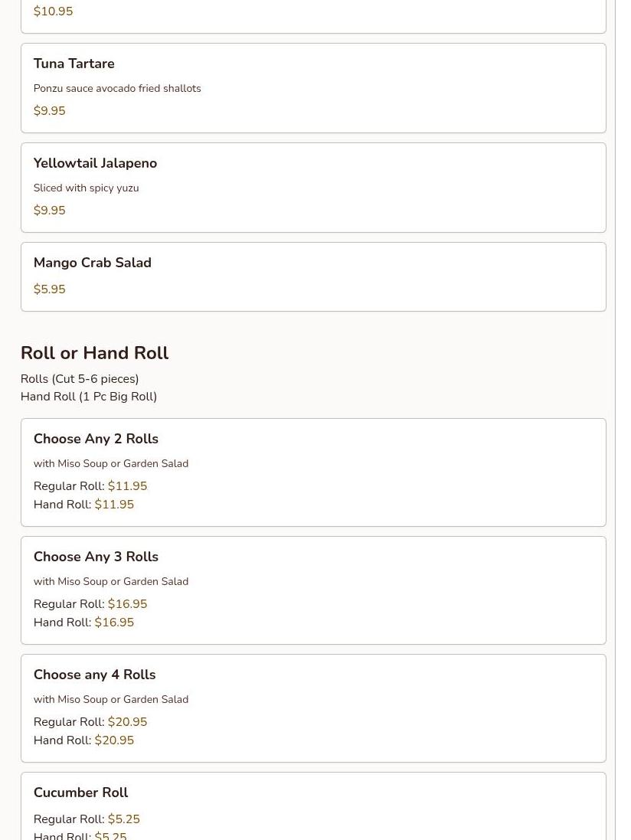Select the $9.95 Tuna Tartare price
This screenshot has width=631, height=840.
[x=49, y=111]
